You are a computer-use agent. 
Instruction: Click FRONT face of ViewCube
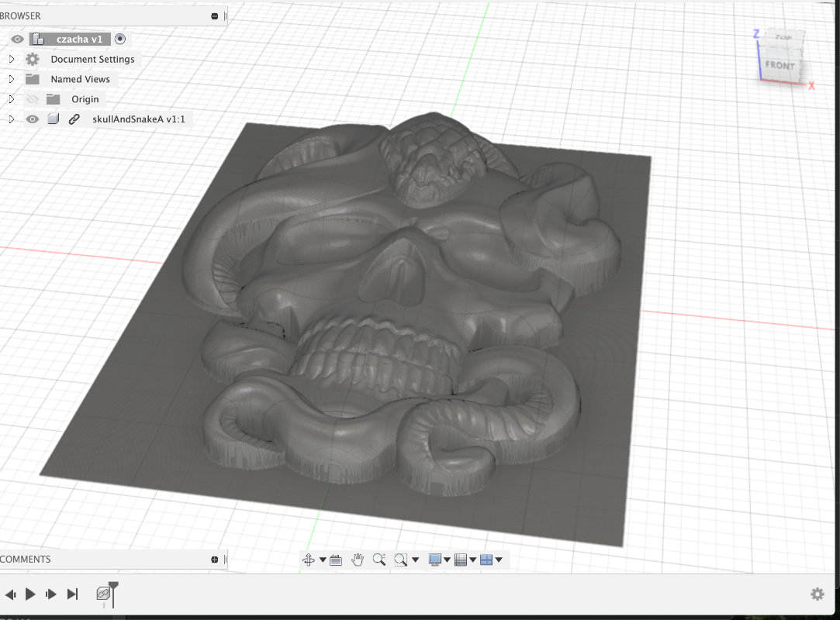tap(780, 65)
